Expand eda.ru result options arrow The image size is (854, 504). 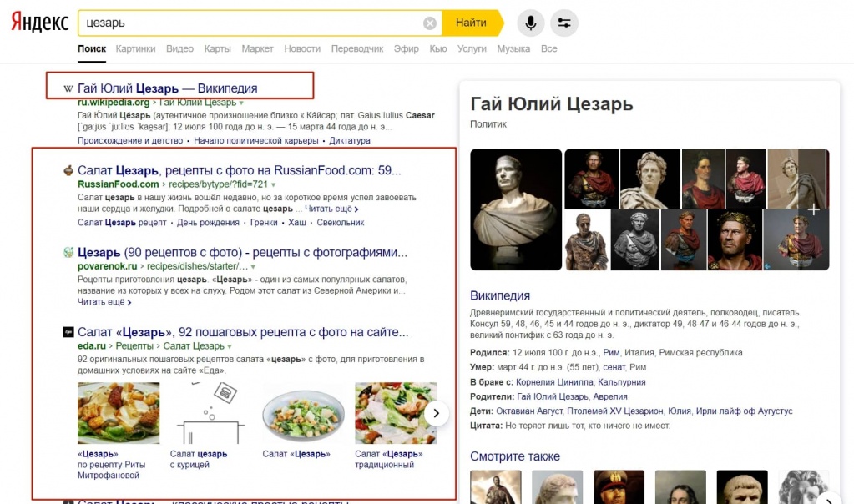[230, 345]
